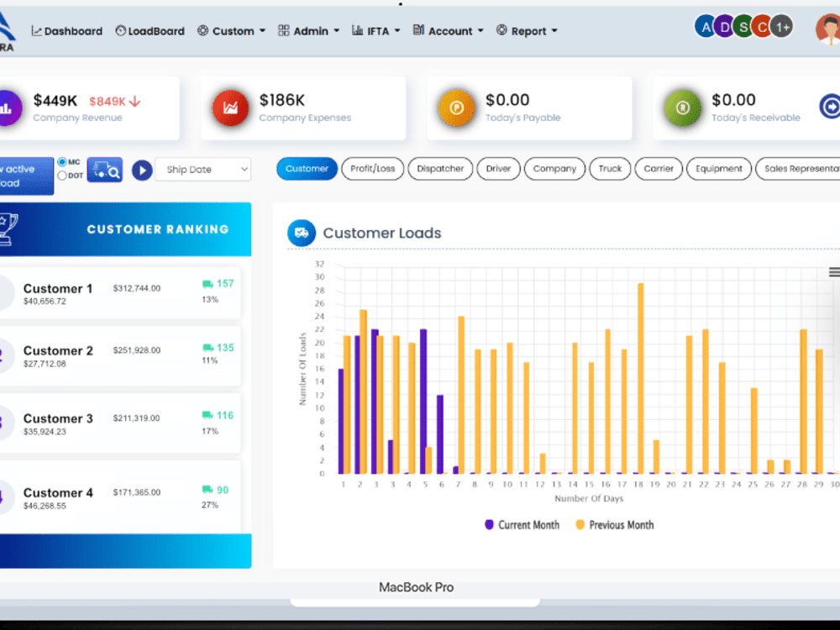
Task: Select the Carrier tab
Action: 659,169
